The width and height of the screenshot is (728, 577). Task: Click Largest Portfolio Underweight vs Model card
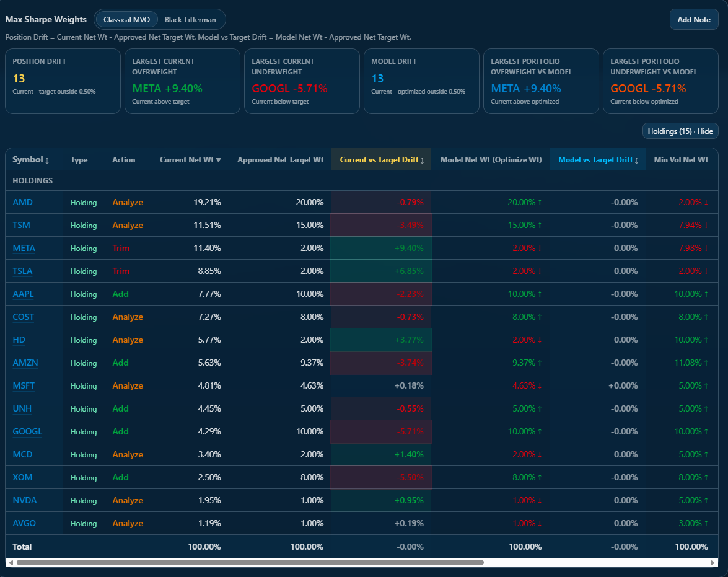[660, 81]
